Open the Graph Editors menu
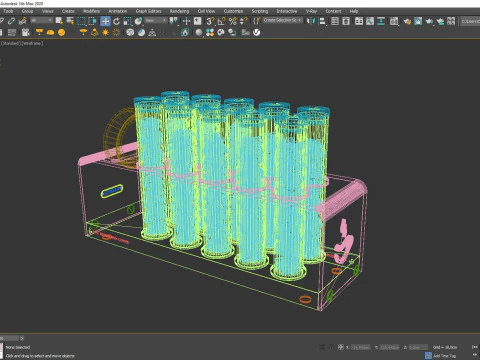The image size is (480, 360). 148,11
